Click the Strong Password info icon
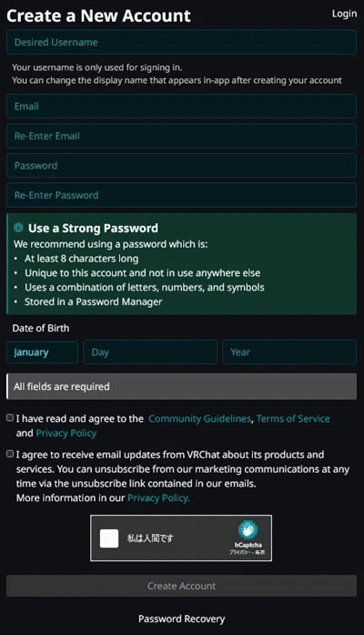Viewport: 364px width, 635px height. point(18,228)
